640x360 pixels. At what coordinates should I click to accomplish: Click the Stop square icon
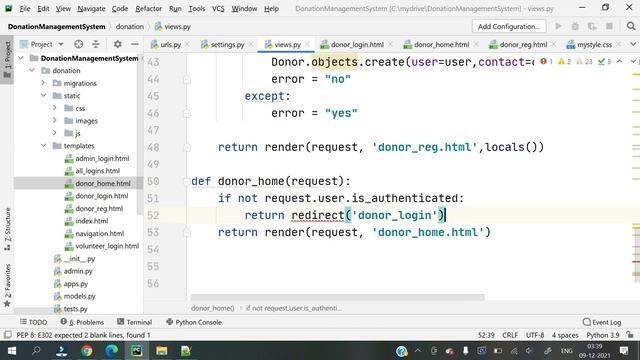pyautogui.click(x=609, y=27)
